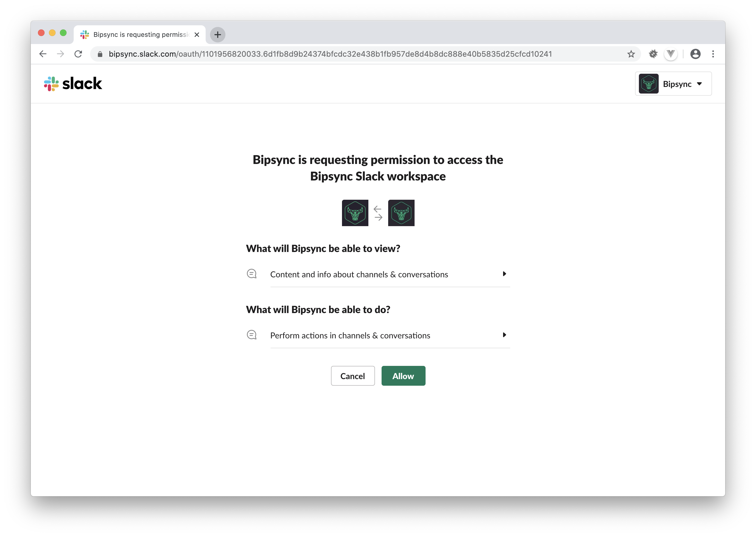Open the Chrome profile avatar icon

[x=695, y=54]
